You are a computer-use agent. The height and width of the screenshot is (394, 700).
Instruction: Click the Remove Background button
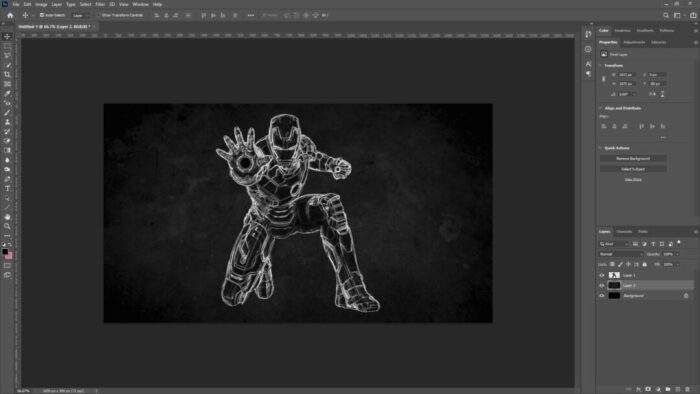coord(633,158)
